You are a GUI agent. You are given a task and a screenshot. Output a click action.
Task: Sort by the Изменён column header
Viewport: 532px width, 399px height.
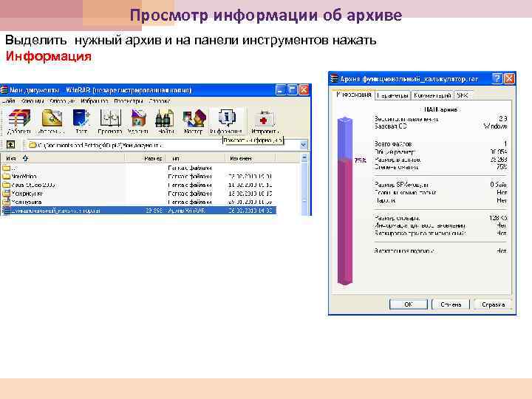(x=250, y=158)
